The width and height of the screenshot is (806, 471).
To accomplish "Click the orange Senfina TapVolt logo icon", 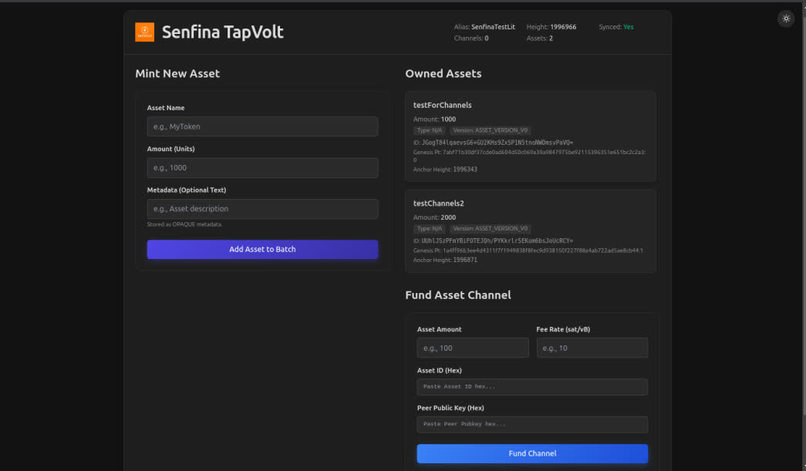I will [144, 32].
